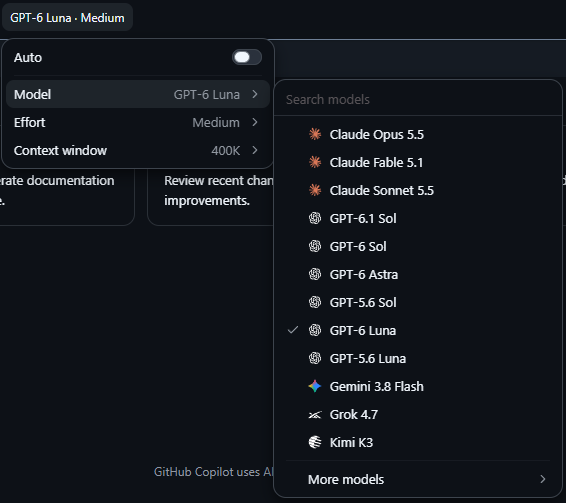
Task: Toggle the Auto switch on
Action: tap(247, 57)
